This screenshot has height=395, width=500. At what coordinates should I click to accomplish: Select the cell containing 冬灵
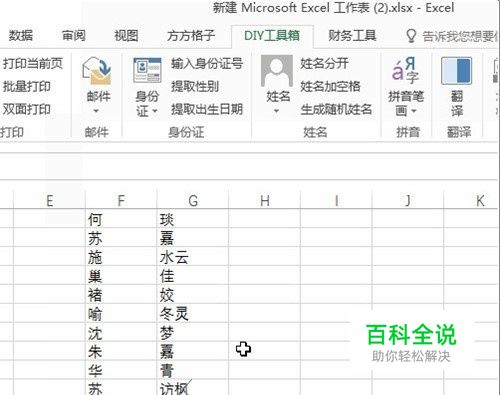coord(193,313)
